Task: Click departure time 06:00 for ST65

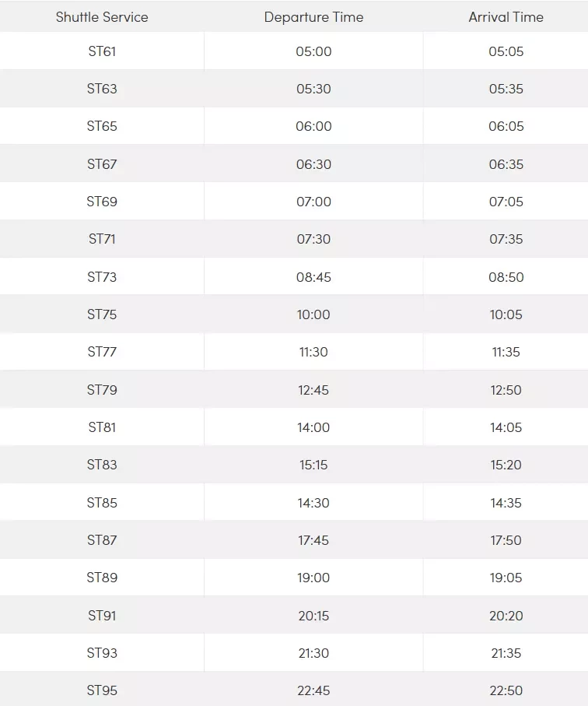Action: pos(313,126)
